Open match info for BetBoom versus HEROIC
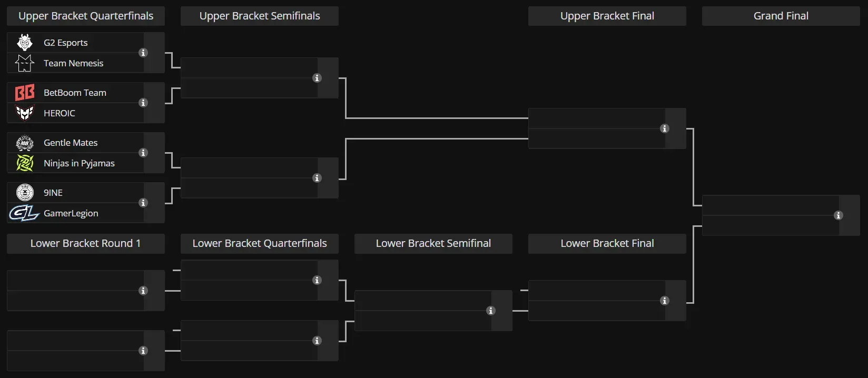This screenshot has height=378, width=868. pos(143,103)
